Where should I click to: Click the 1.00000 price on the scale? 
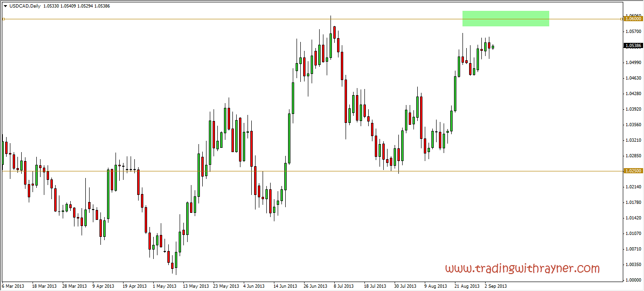633,280
